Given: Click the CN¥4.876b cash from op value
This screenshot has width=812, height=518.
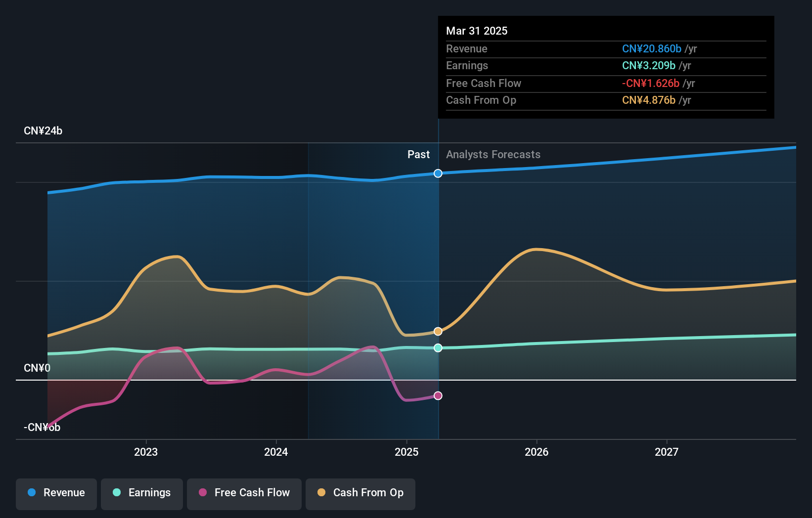Looking at the screenshot, I should (x=649, y=100).
